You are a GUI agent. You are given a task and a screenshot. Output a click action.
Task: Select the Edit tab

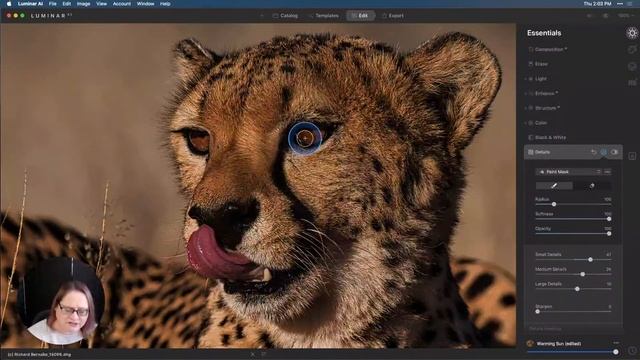(360, 16)
